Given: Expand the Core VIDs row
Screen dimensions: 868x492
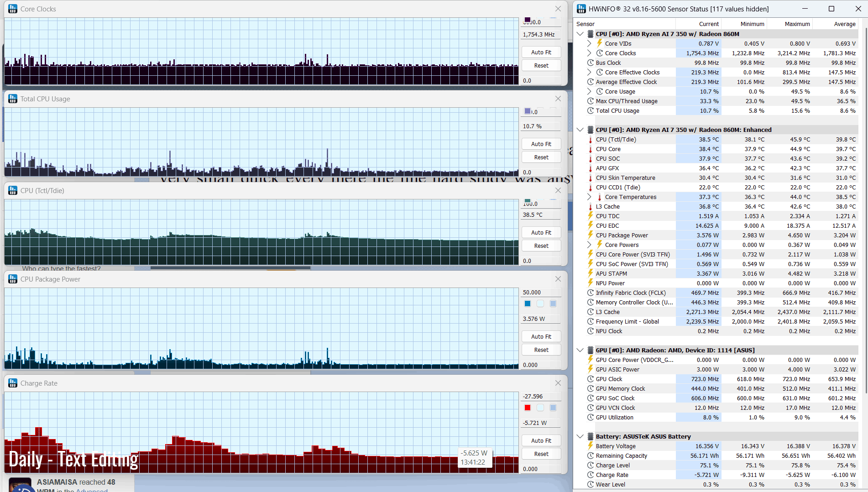Looking at the screenshot, I should click(x=589, y=44).
